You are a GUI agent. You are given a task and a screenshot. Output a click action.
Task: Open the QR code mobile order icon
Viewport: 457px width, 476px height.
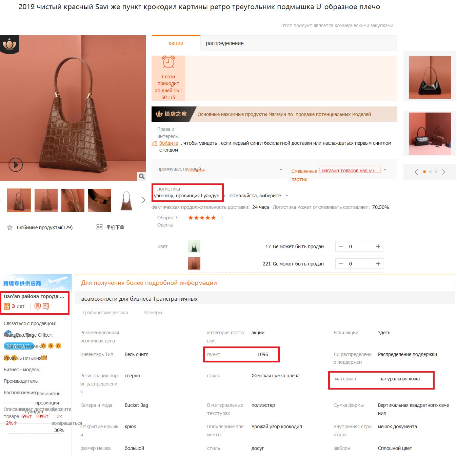[x=99, y=227]
